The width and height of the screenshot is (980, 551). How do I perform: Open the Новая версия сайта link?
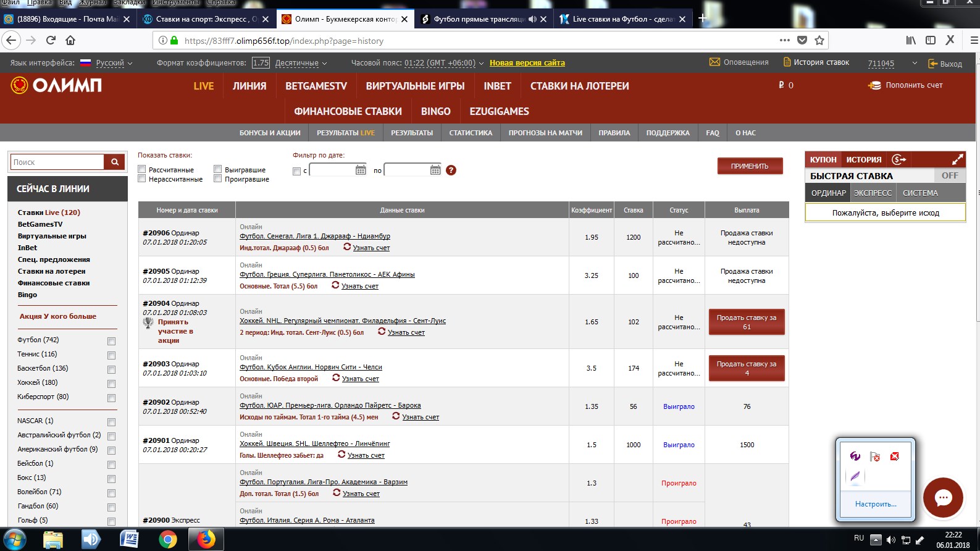527,62
